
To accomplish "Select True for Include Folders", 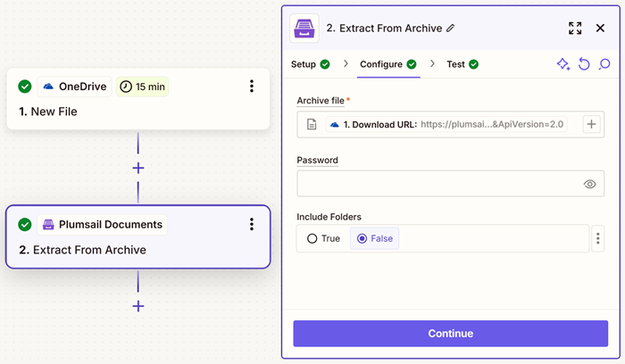I will click(323, 238).
